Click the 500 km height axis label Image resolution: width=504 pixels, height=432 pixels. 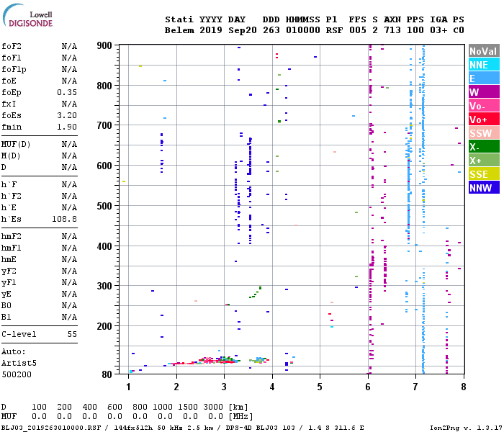(104, 206)
